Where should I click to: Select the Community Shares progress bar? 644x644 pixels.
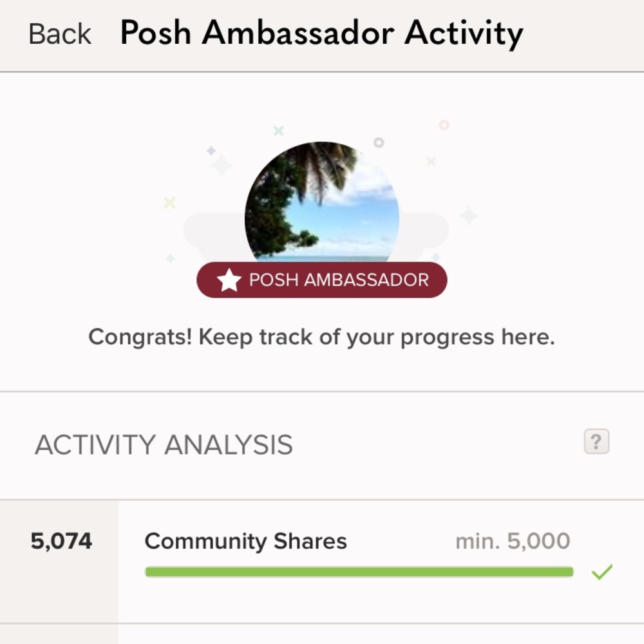(x=359, y=571)
